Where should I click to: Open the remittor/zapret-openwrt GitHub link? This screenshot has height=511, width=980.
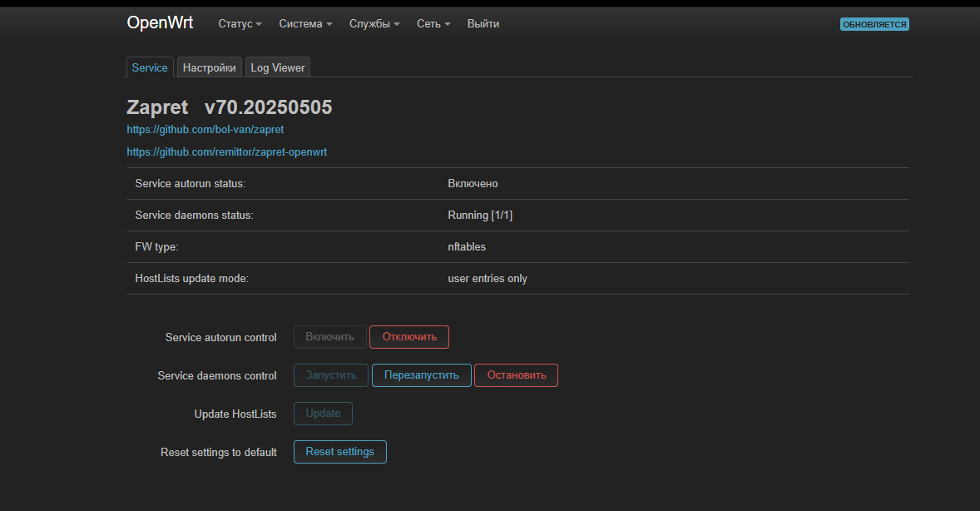227,152
